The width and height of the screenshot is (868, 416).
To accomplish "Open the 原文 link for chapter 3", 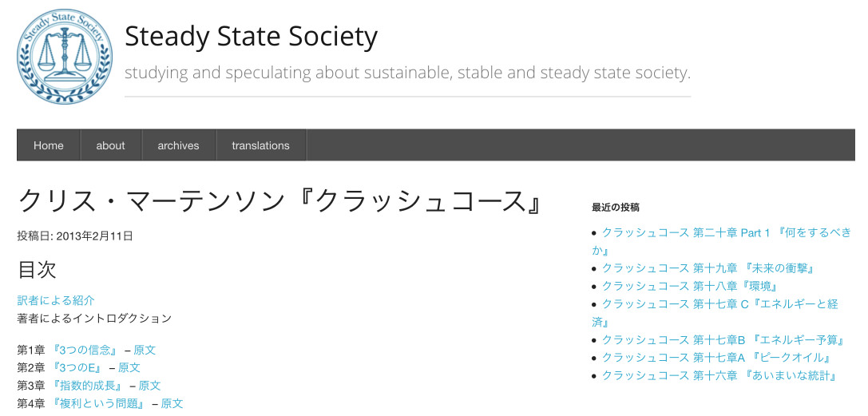I will click(149, 386).
